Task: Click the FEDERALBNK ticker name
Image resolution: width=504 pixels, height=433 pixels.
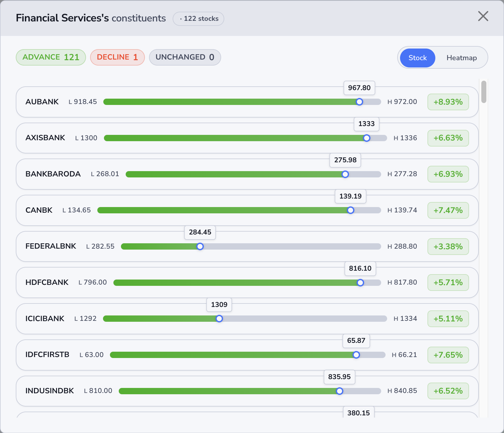Action: (51, 246)
